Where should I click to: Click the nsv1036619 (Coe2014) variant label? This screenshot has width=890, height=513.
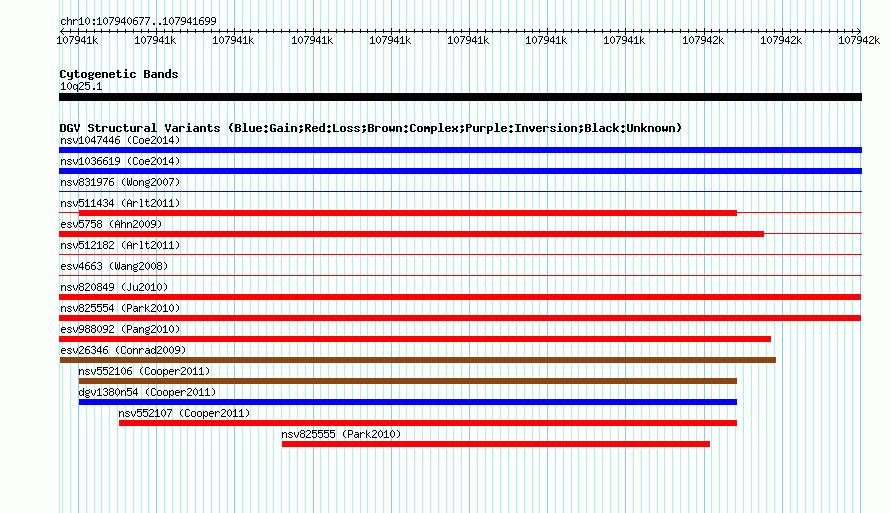[x=120, y=161]
